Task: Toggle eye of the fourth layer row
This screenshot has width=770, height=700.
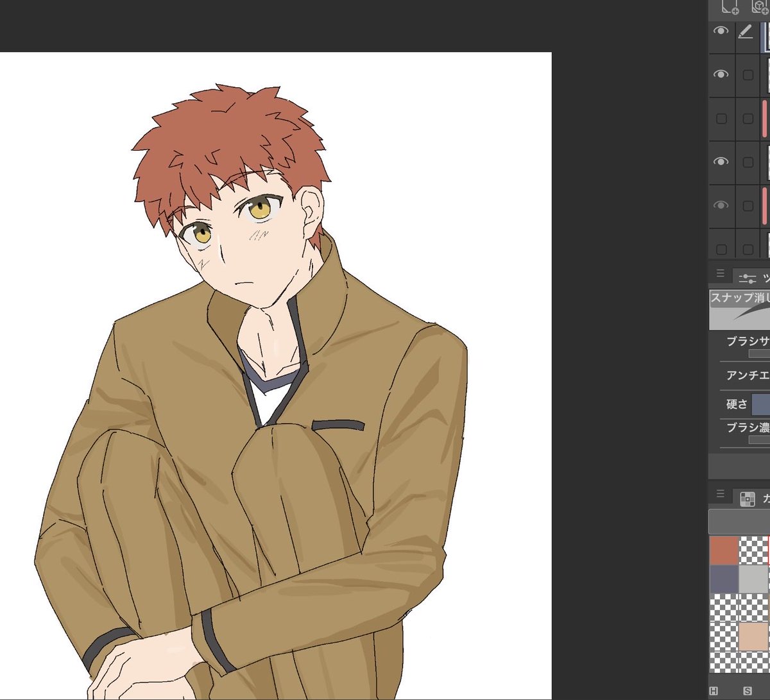Action: (x=721, y=162)
